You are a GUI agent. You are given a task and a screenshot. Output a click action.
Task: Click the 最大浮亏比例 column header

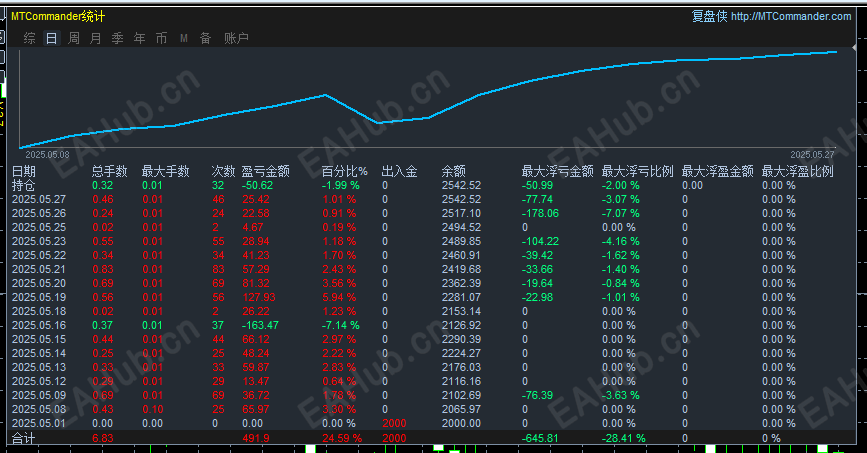click(638, 171)
